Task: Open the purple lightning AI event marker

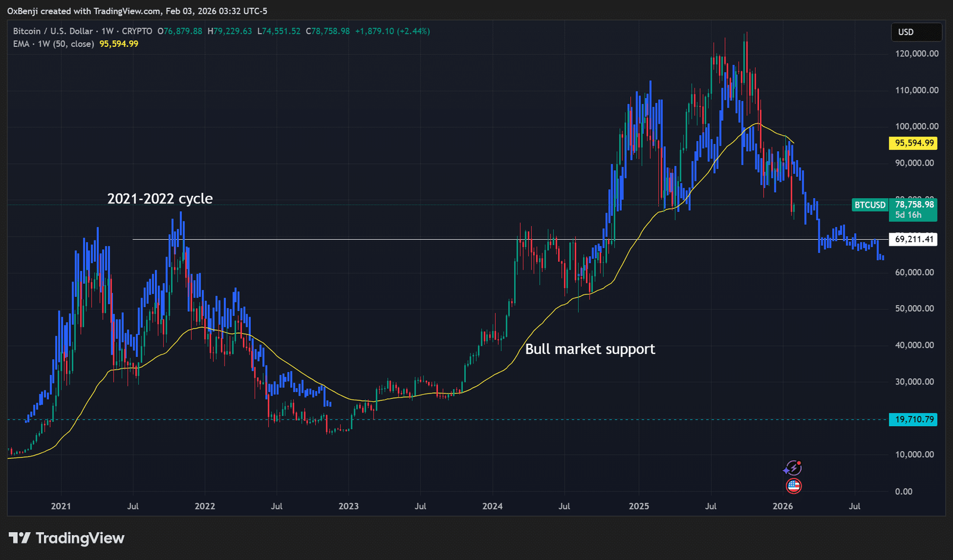Action: [x=794, y=468]
